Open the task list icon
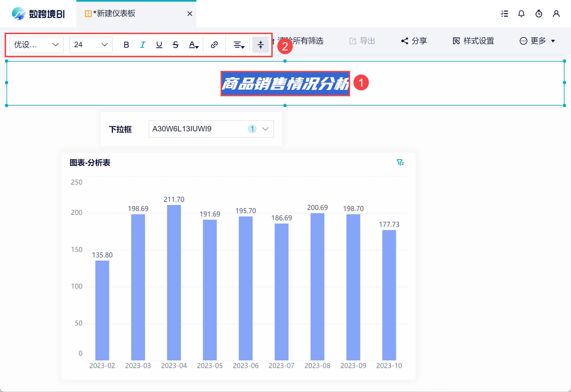 coord(504,14)
